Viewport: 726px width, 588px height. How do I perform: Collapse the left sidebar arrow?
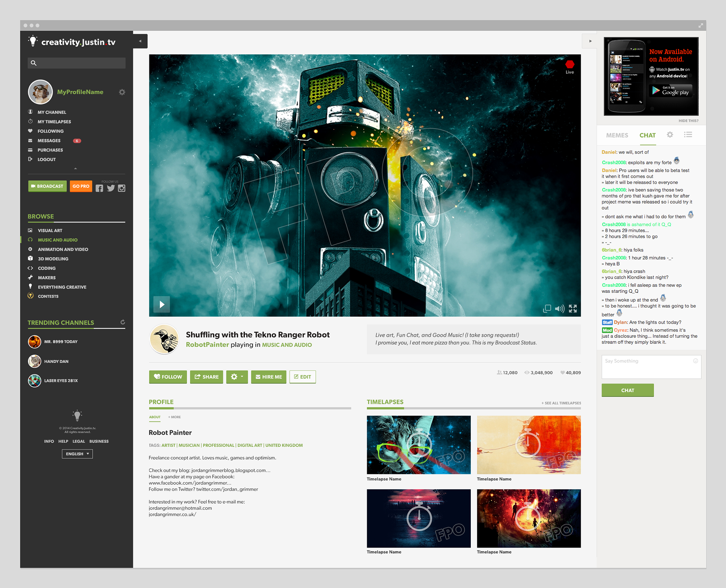[x=140, y=41]
